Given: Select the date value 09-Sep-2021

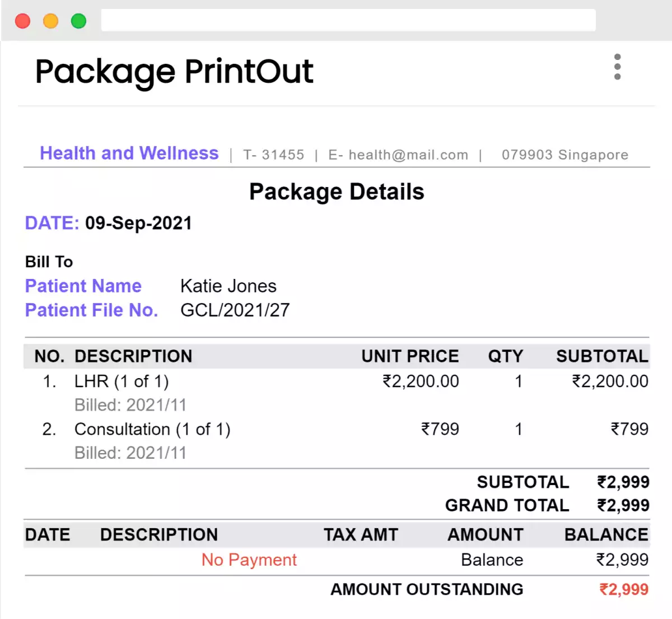Looking at the screenshot, I should click(x=138, y=223).
